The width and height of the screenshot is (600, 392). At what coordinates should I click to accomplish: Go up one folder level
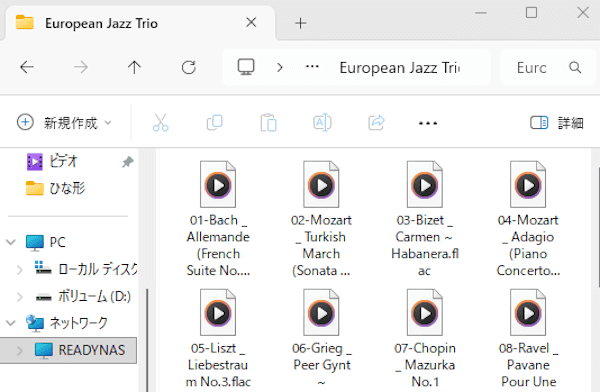(x=134, y=67)
